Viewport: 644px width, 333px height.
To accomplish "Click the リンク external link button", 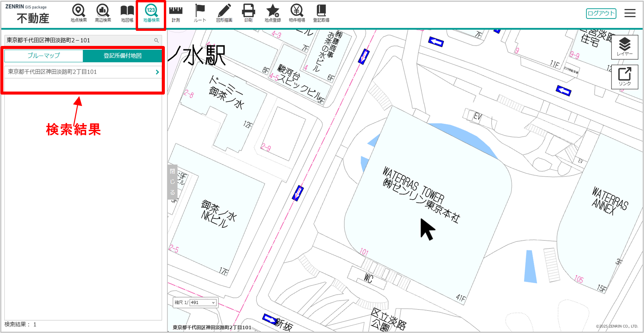I will pyautogui.click(x=625, y=77).
